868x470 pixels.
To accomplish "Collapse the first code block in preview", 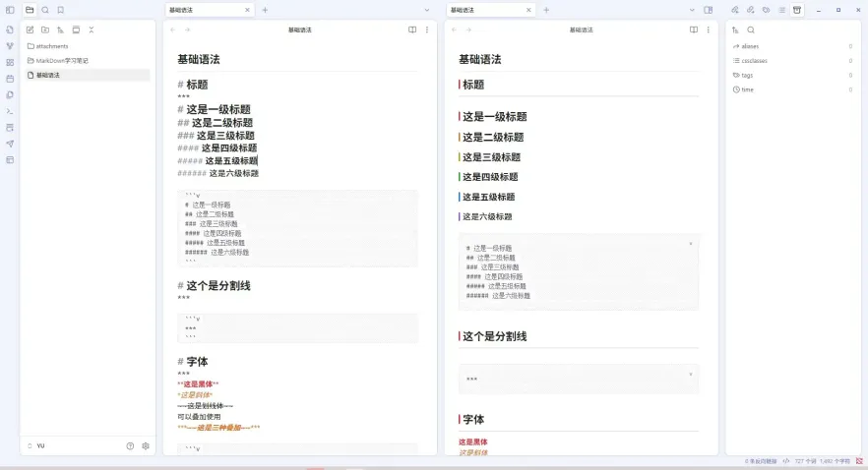I will (690, 244).
